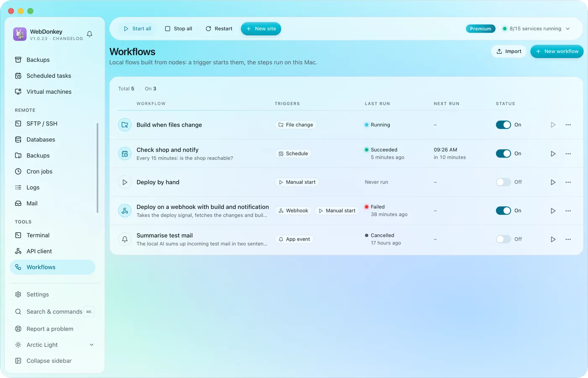Open more options for the webhook deploy workflow

568,211
